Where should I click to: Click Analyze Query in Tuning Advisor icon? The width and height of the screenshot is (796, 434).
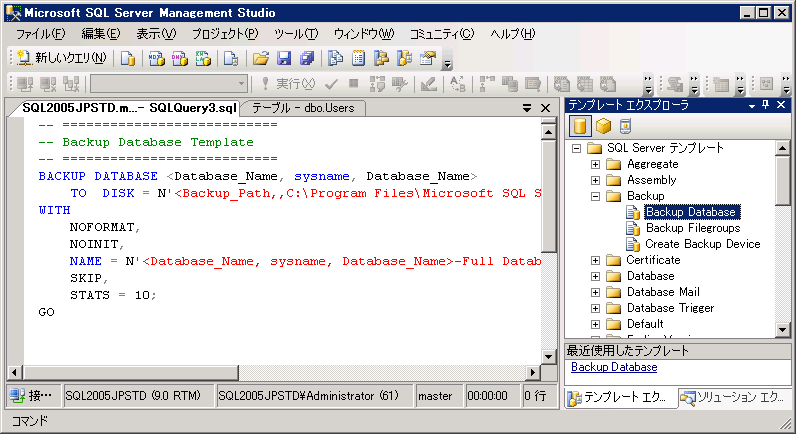pos(400,84)
